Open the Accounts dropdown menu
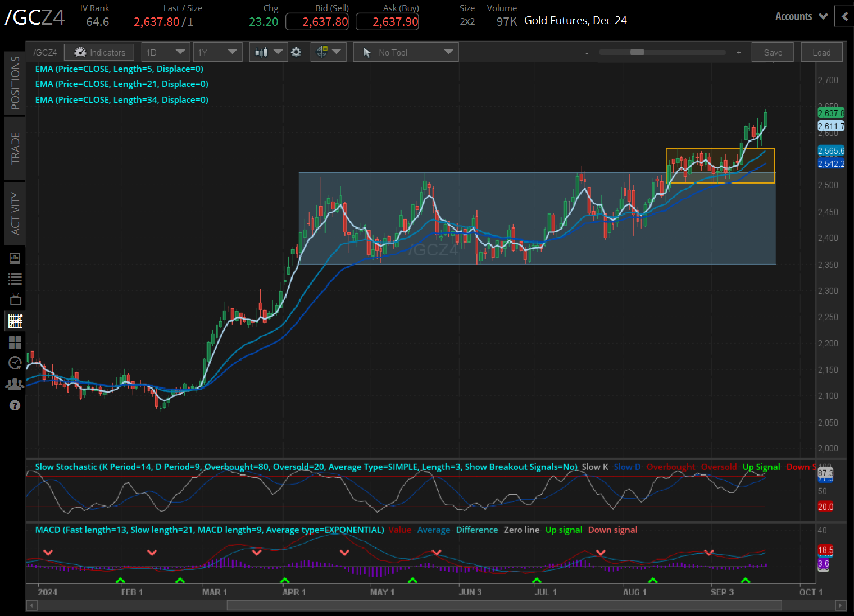Image resolution: width=854 pixels, height=616 pixels. [x=801, y=17]
